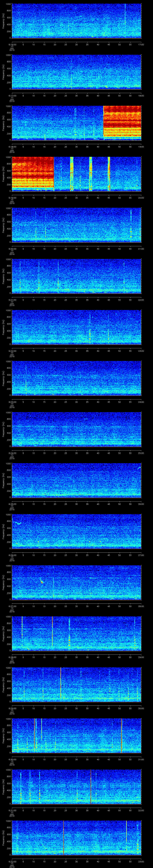
Task: Select the "6:26:00" time axis label
Action: pyautogui.click(x=12, y=555)
